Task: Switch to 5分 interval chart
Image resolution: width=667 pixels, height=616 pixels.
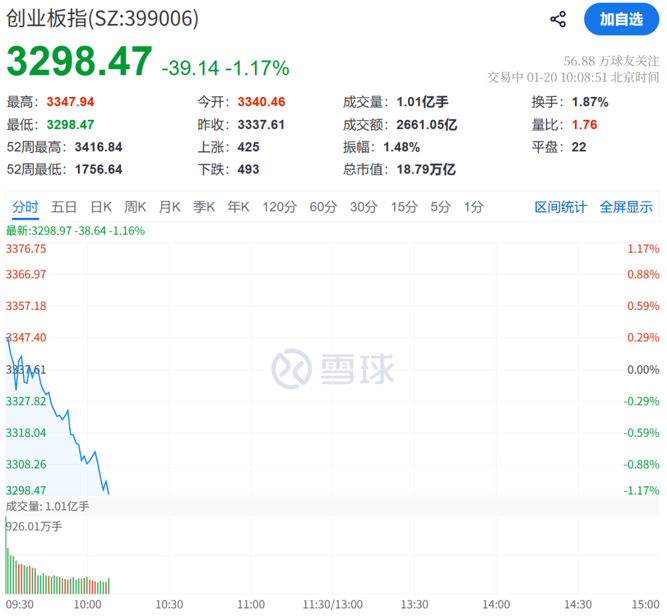Action: coord(440,207)
